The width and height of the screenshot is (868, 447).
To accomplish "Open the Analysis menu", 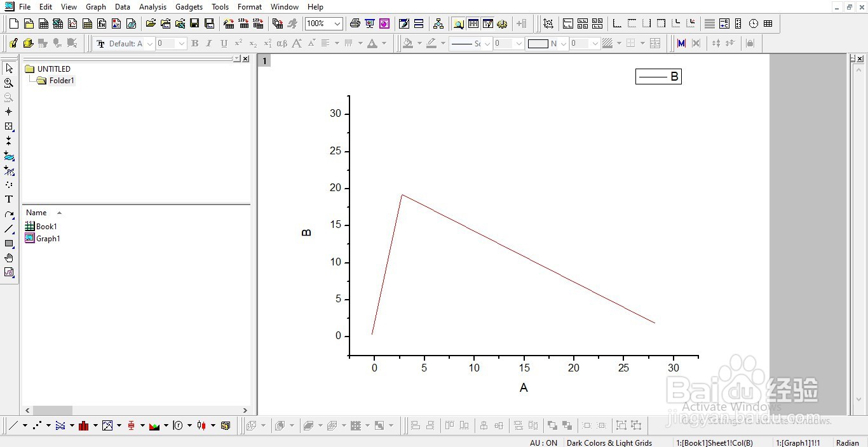I will [x=153, y=7].
